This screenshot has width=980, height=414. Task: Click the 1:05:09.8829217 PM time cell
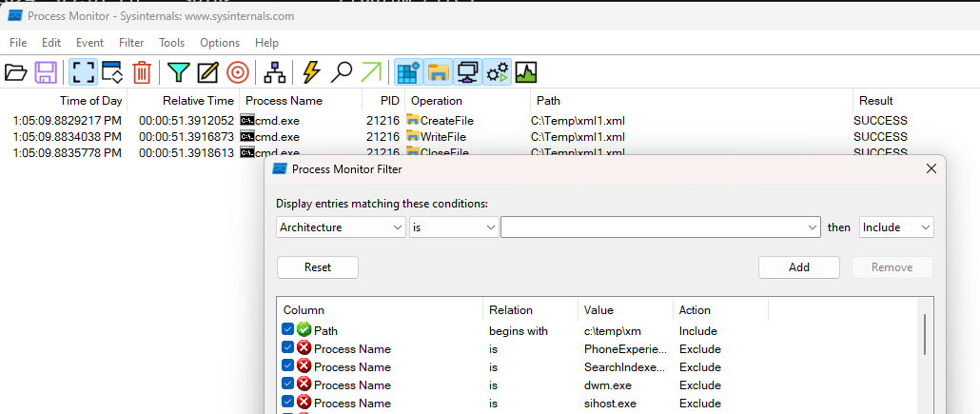[x=67, y=121]
